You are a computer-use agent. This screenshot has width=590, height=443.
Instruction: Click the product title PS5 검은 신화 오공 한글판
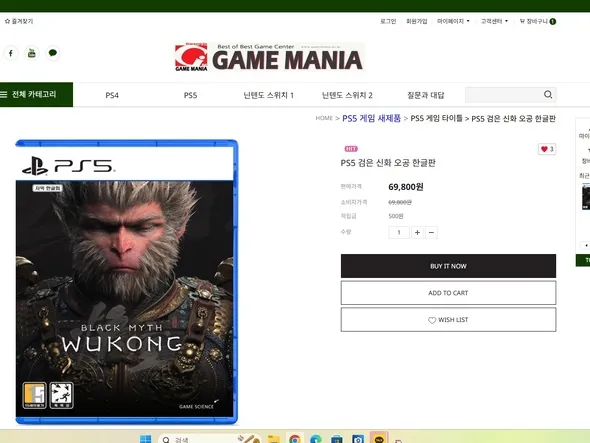[x=388, y=163]
